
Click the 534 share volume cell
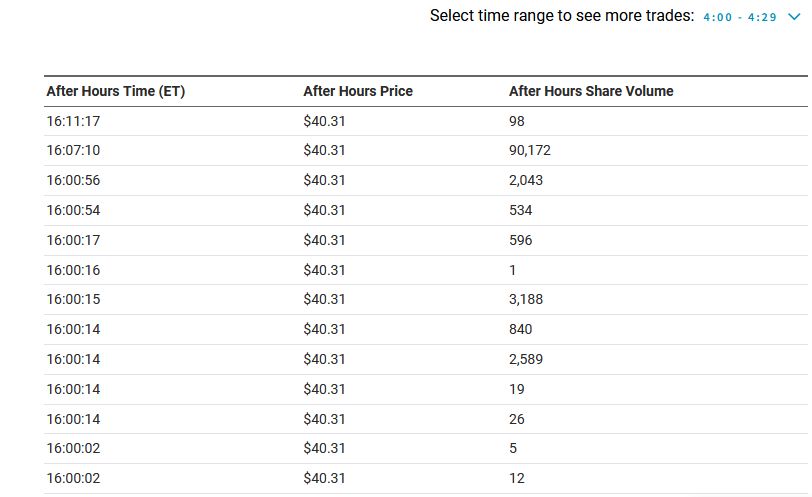coord(521,211)
